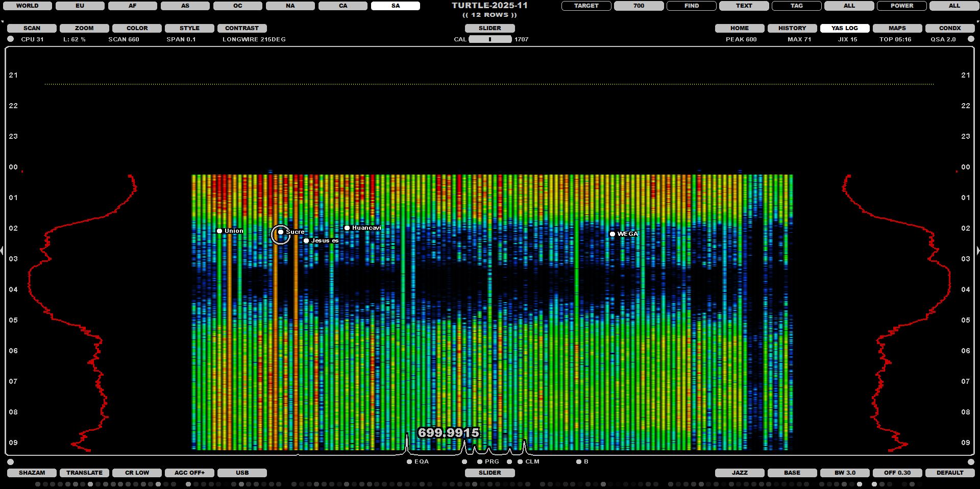Switch to the HISTORY tab
The height and width of the screenshot is (489, 980).
tap(792, 29)
